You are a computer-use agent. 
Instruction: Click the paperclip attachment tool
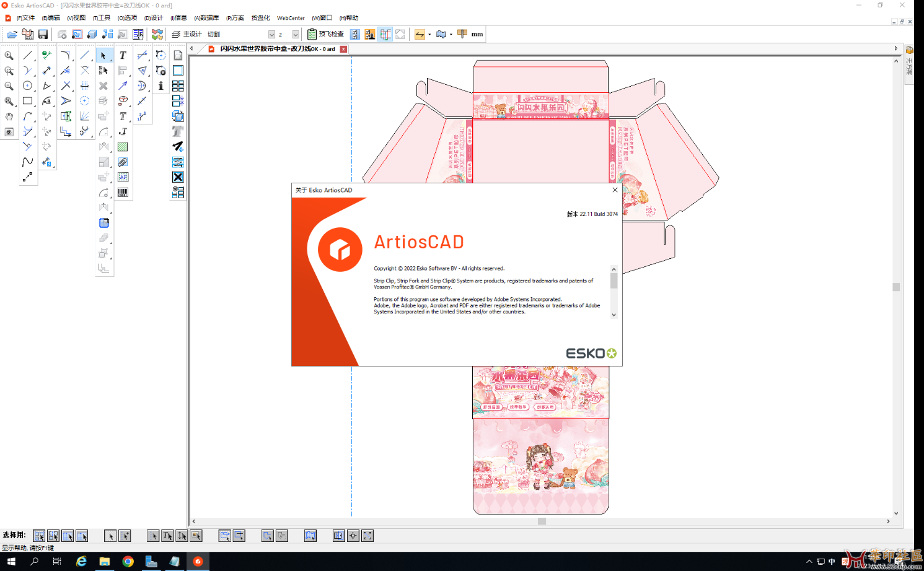[123, 162]
